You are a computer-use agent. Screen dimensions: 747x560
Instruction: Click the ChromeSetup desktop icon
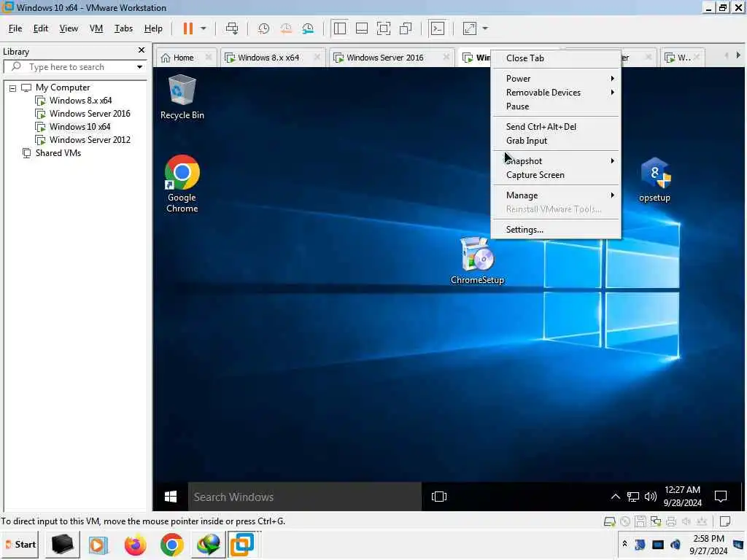coord(477,261)
